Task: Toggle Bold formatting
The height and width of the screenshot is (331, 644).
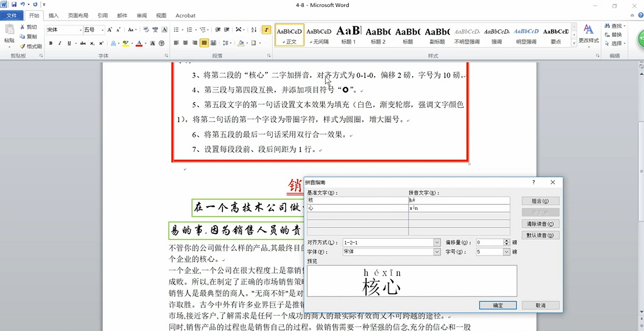Action: [51, 43]
